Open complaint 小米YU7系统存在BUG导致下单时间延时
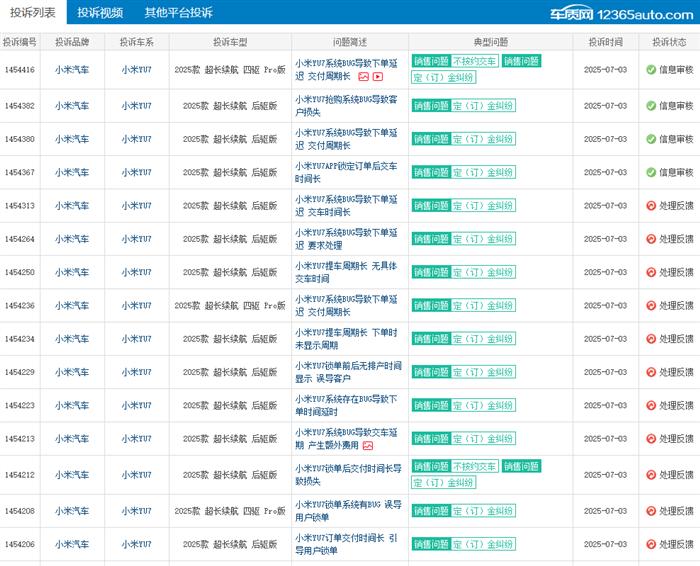Viewport: 700px width, 566px height. coord(346,405)
